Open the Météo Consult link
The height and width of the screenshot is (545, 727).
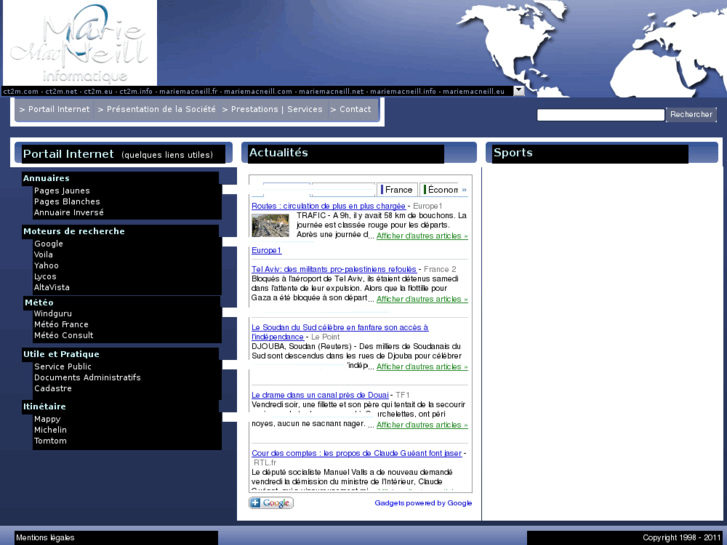pos(64,335)
